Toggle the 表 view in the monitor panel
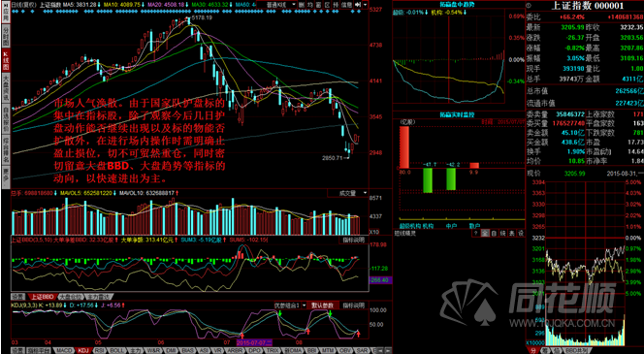 [512, 233]
